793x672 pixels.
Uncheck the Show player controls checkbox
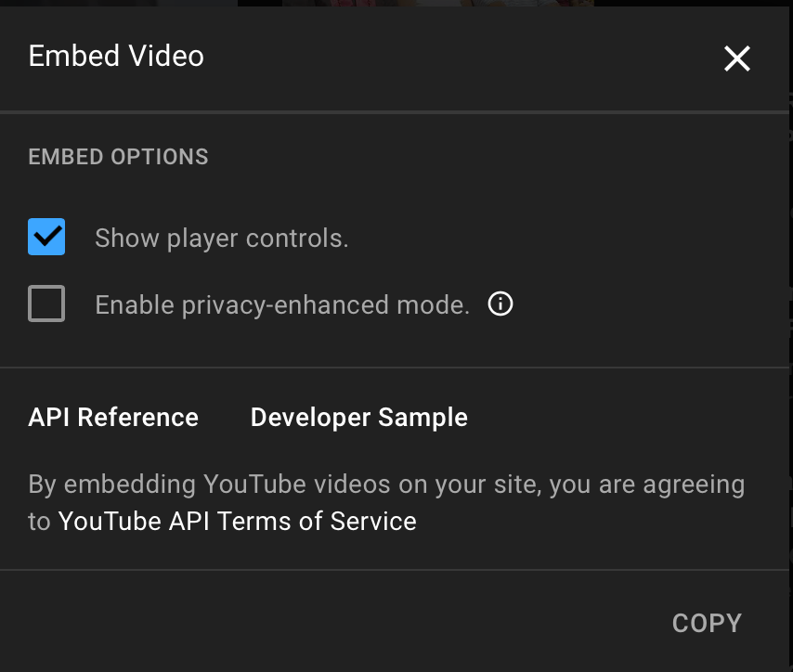click(x=46, y=237)
